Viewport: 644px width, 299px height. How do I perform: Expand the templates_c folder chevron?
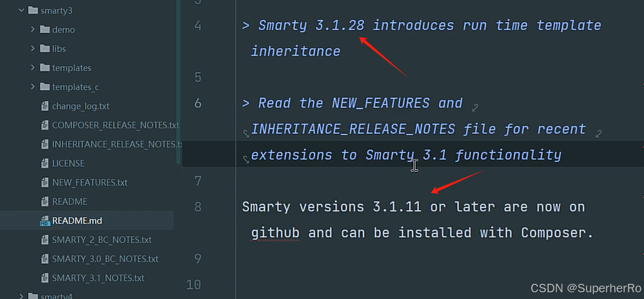click(33, 87)
